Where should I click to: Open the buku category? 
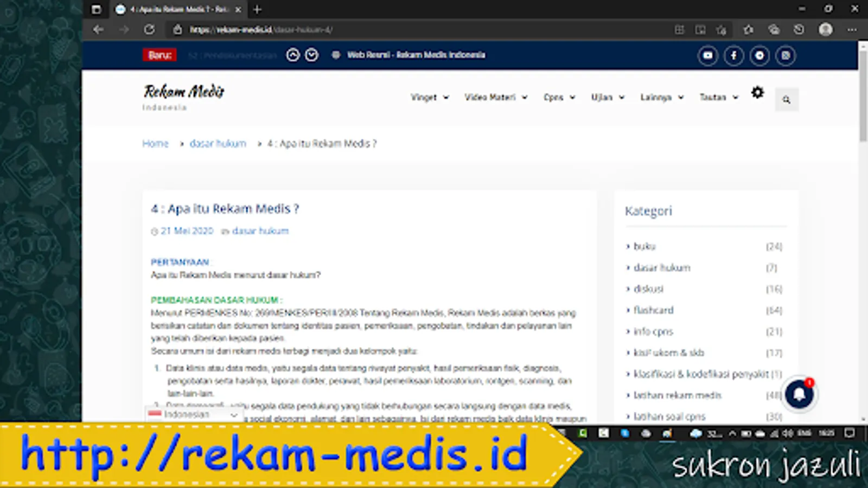tap(644, 246)
